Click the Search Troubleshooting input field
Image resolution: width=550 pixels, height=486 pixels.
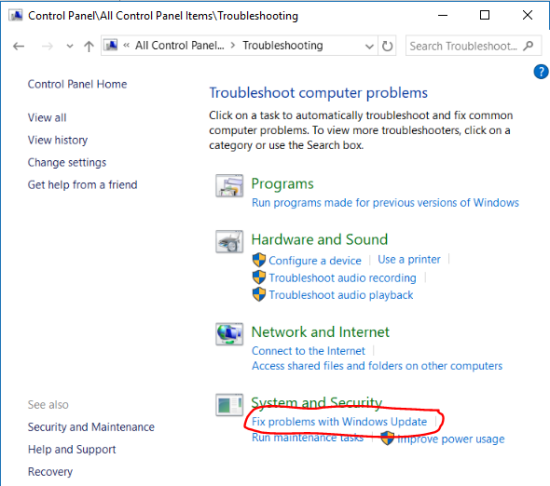coord(474,46)
